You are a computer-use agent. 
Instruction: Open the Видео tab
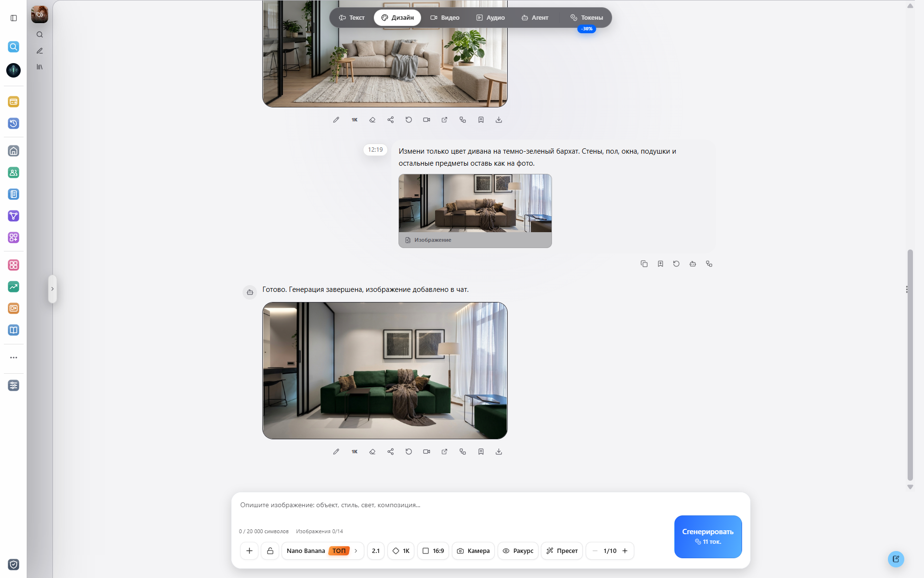(445, 18)
